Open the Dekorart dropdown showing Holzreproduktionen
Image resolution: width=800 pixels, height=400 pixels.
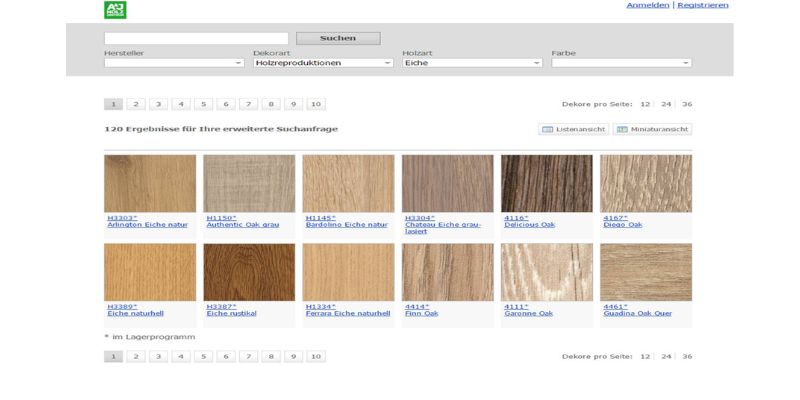click(323, 63)
